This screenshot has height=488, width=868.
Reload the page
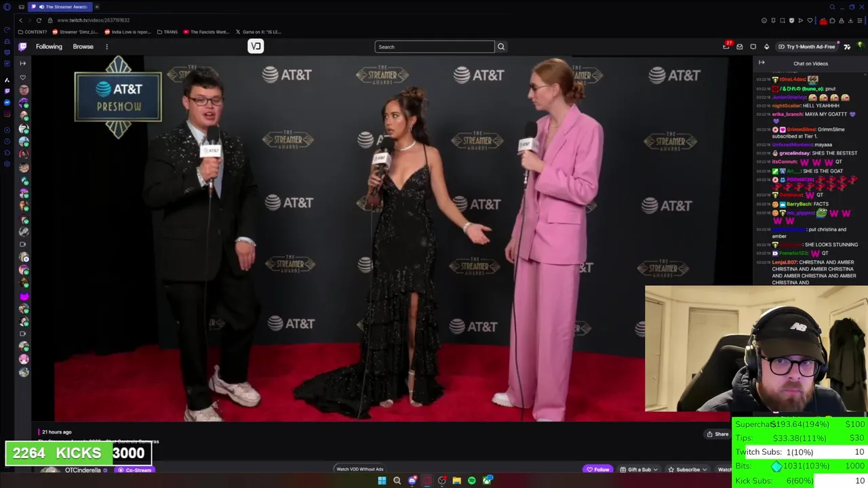click(x=39, y=20)
